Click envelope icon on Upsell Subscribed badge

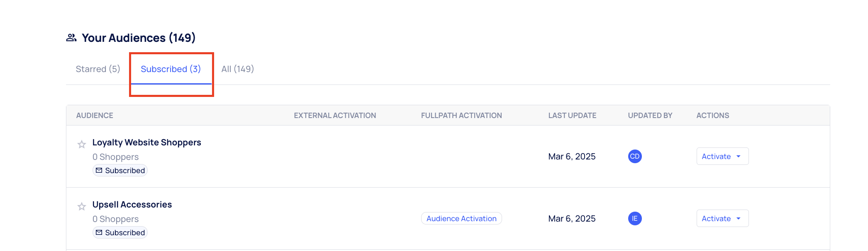99,232
